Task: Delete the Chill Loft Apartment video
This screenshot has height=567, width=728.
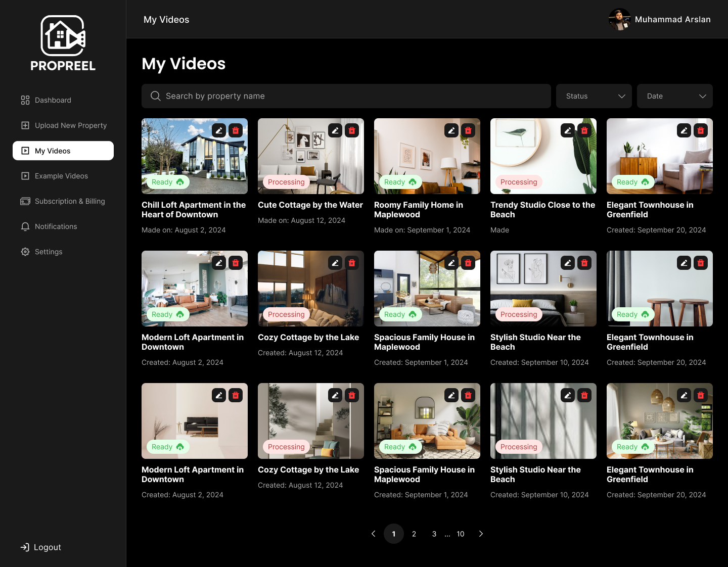Action: click(236, 130)
